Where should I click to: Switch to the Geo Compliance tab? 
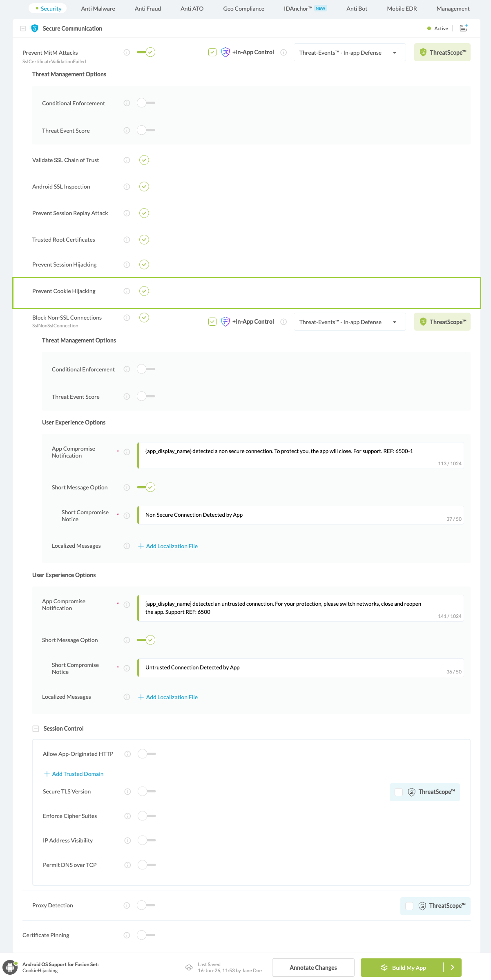243,9
